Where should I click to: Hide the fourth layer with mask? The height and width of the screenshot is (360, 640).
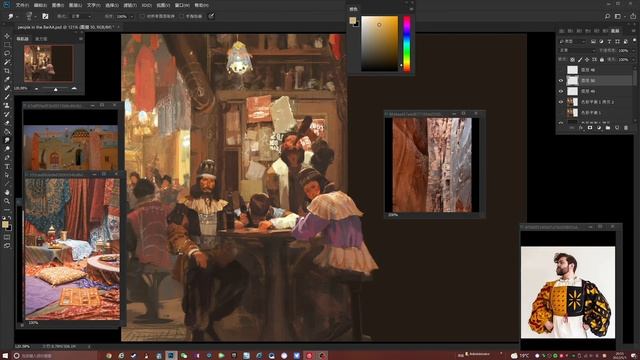[x=561, y=102]
